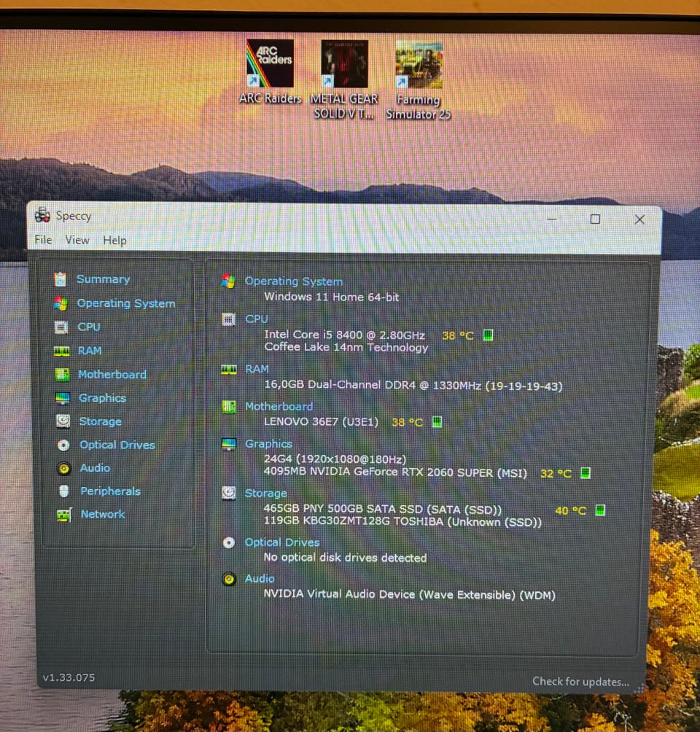Click the Graphics monitor icon in sidebar

point(63,398)
